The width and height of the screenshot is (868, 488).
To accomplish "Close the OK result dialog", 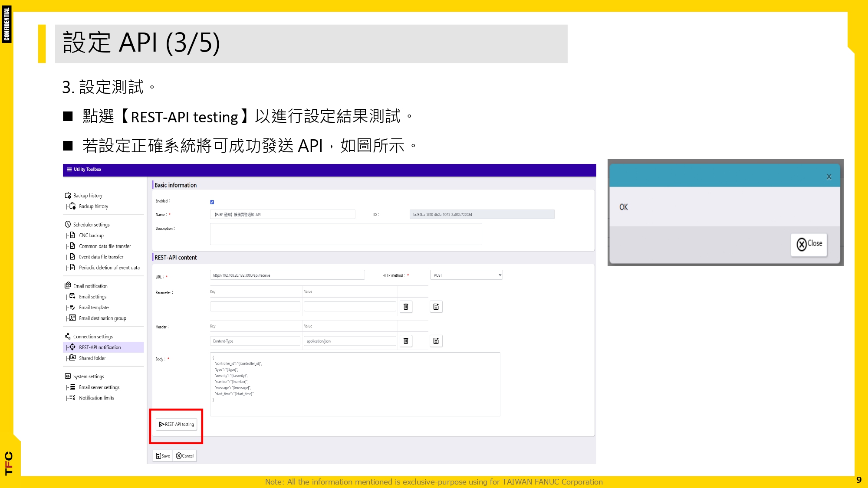I will [x=808, y=244].
